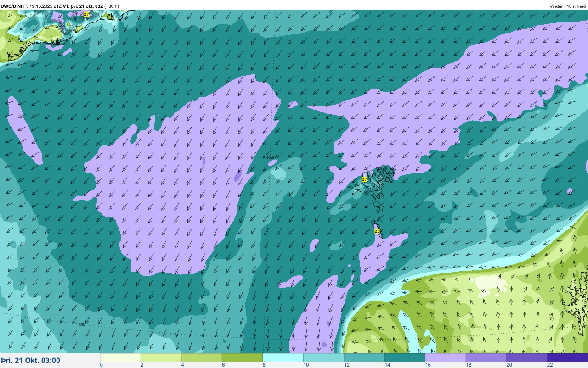Screen dimensions: 588x368
Task: Click the yellow 27 marker on the Faroe Islands
Action: [x=364, y=179]
